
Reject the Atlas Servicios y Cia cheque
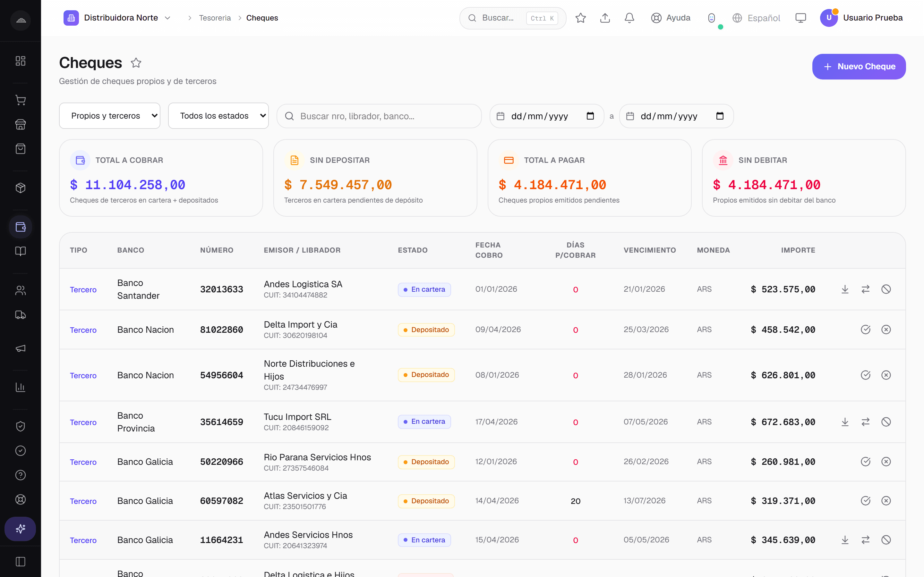pos(886,501)
